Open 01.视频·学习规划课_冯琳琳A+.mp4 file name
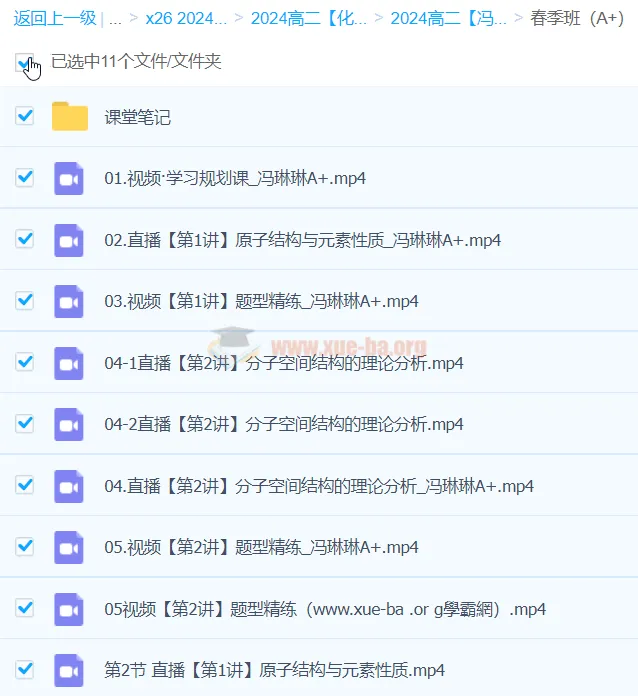 234,179
